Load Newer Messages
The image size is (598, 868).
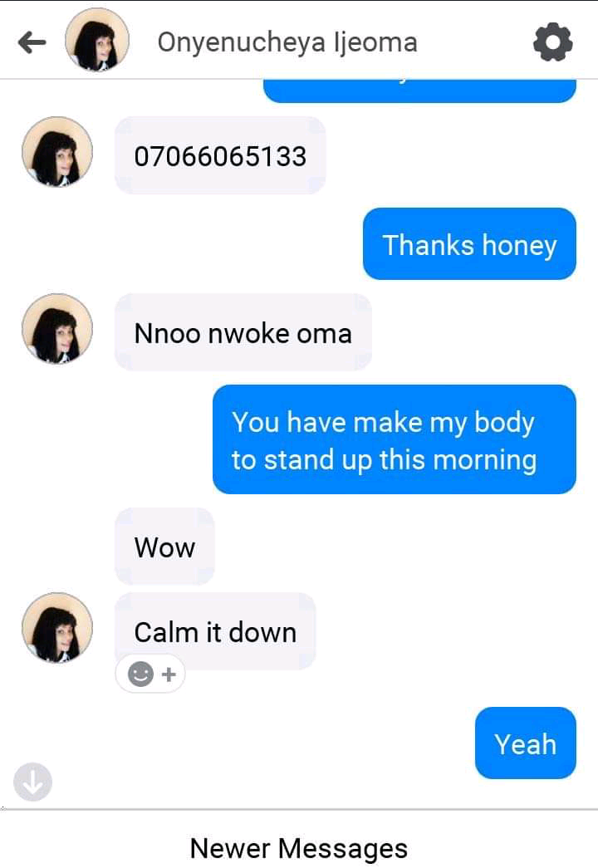[299, 848]
